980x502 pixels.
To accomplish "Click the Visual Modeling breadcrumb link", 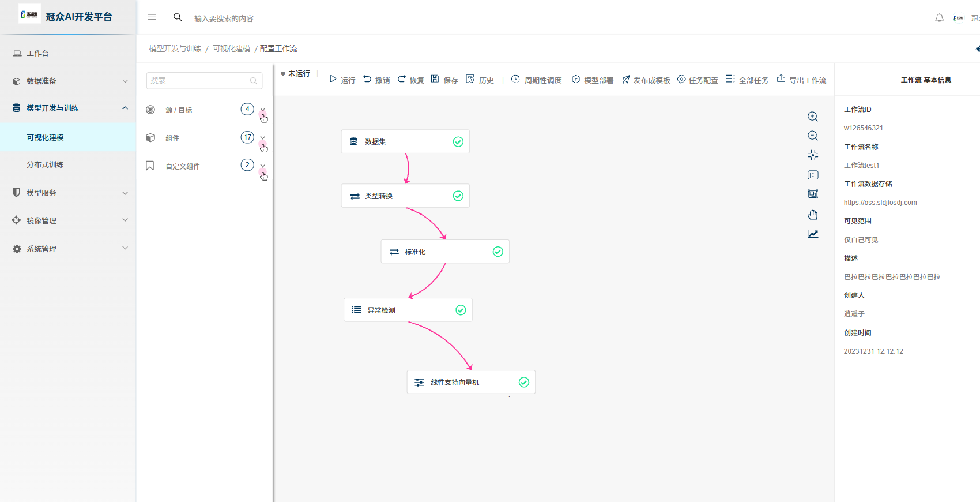I will click(x=231, y=48).
